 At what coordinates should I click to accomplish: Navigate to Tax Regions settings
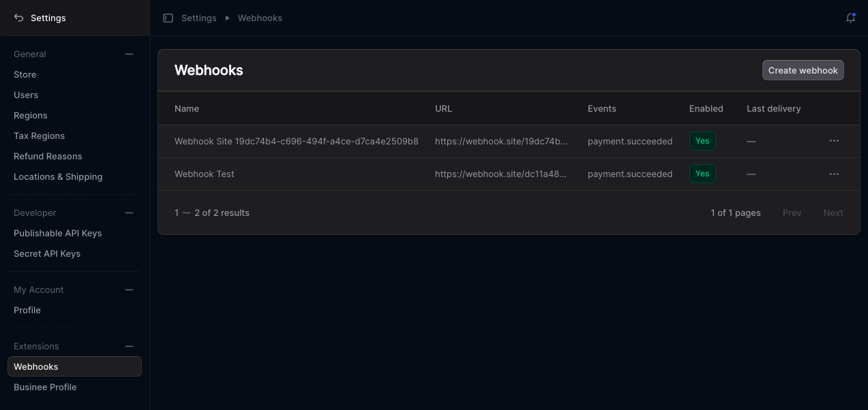coord(39,136)
